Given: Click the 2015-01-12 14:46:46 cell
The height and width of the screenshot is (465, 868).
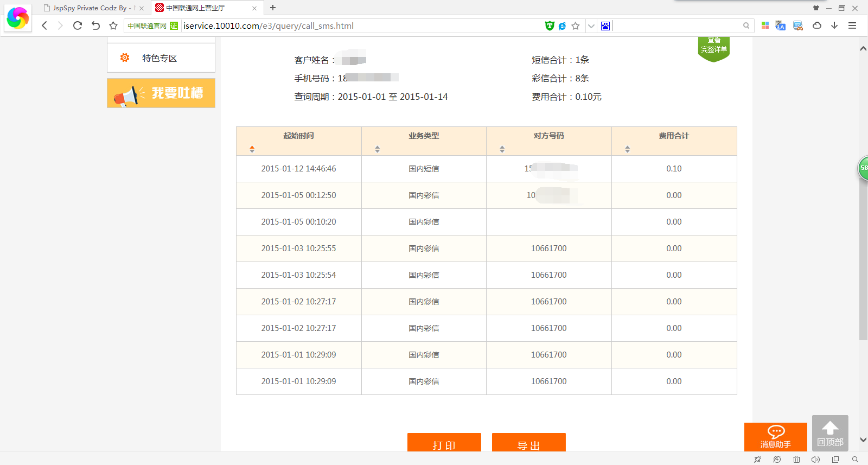Looking at the screenshot, I should click(x=298, y=169).
